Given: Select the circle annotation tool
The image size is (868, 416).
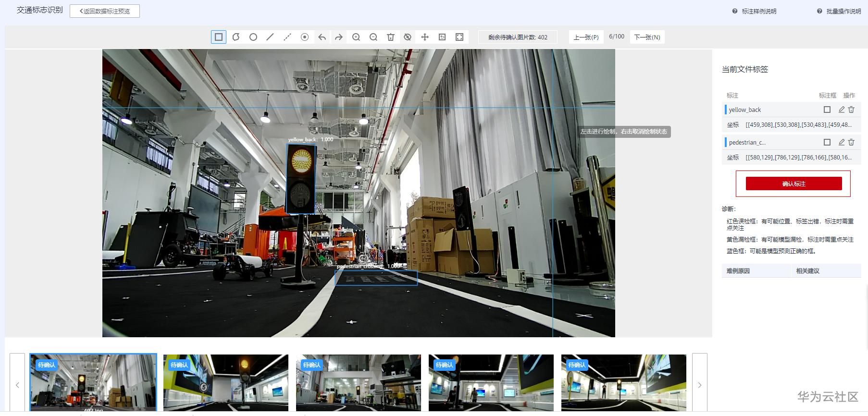Looking at the screenshot, I should coord(253,37).
